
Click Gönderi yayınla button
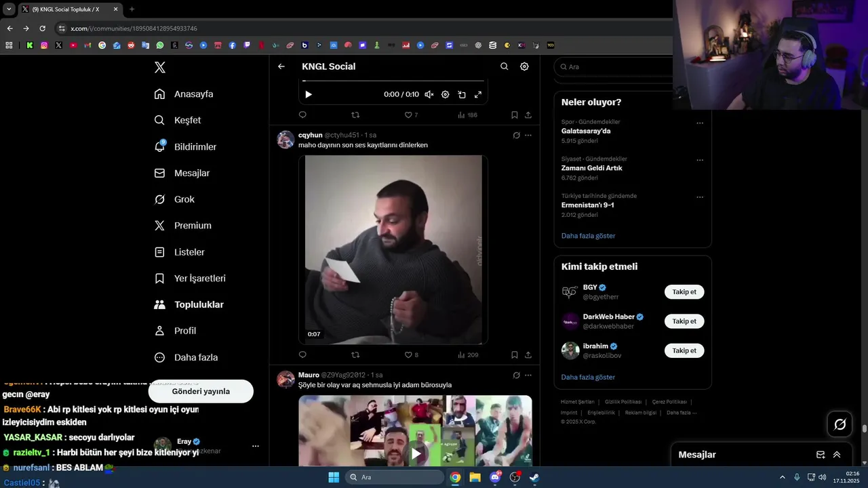201,391
